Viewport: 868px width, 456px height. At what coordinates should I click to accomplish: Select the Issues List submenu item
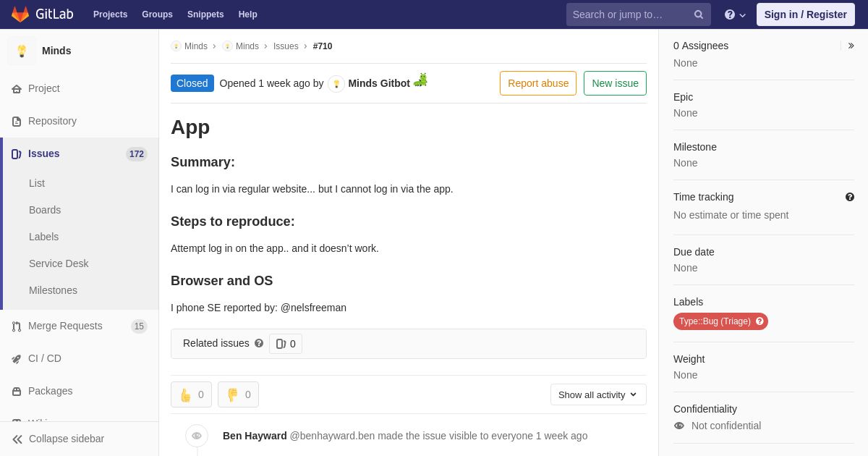coord(37,183)
